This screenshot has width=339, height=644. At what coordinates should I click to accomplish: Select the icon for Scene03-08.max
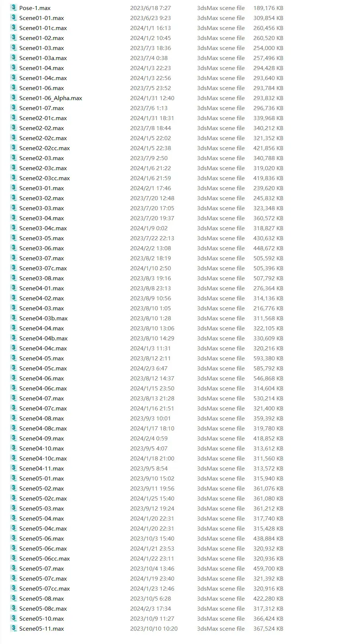click(x=14, y=278)
